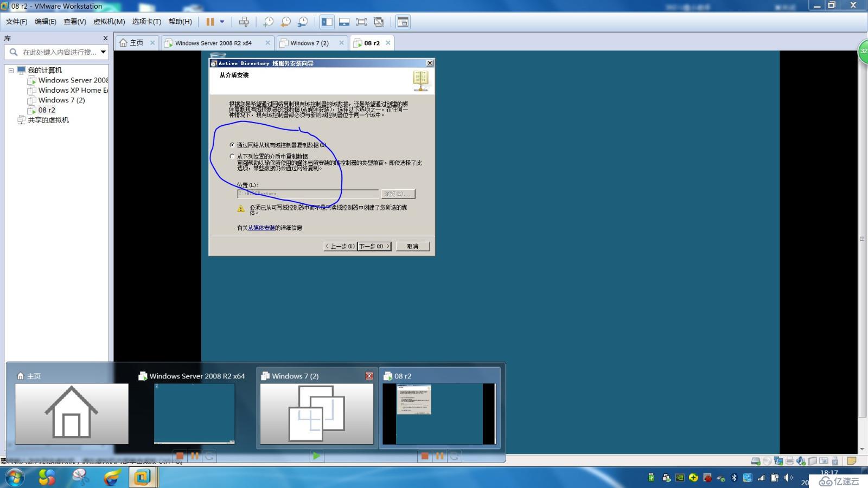Click the volume speaker tray icon
This screenshot has height=488, width=868.
pyautogui.click(x=788, y=478)
